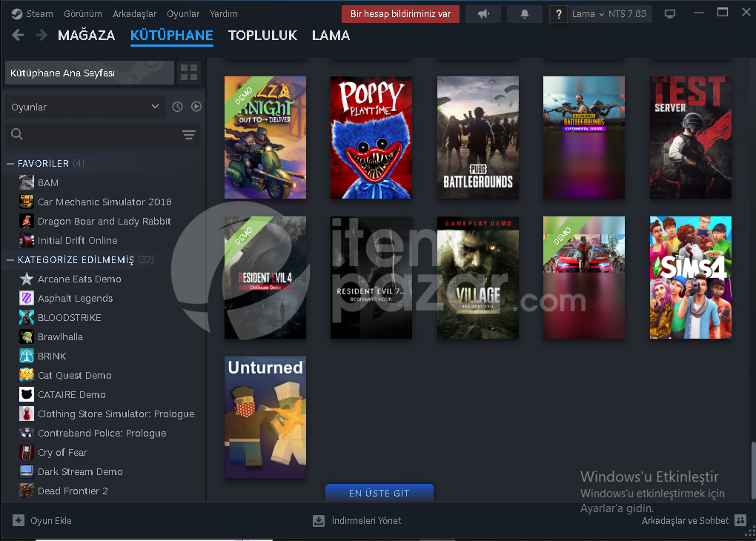Click the magnifier search icon

click(x=17, y=134)
